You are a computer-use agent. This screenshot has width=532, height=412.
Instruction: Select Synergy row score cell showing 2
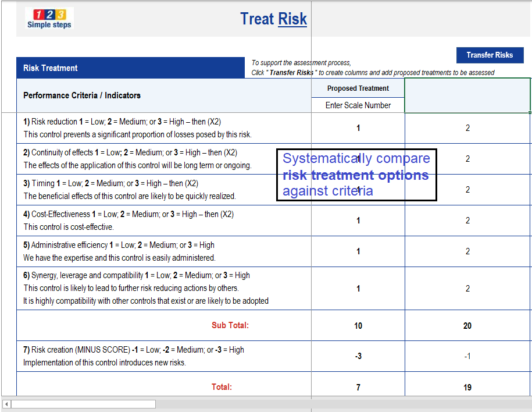[467, 289]
